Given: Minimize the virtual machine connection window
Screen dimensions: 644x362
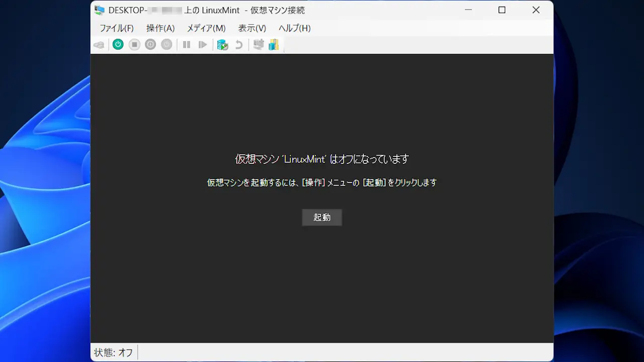Looking at the screenshot, I should click(468, 10).
